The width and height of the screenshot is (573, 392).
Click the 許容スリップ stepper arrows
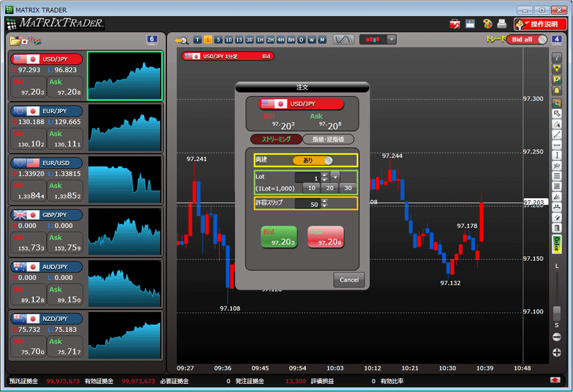[x=324, y=203]
